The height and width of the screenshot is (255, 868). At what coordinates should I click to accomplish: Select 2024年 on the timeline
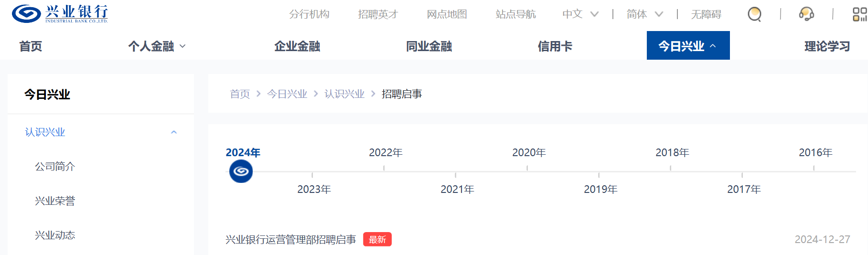tap(243, 153)
